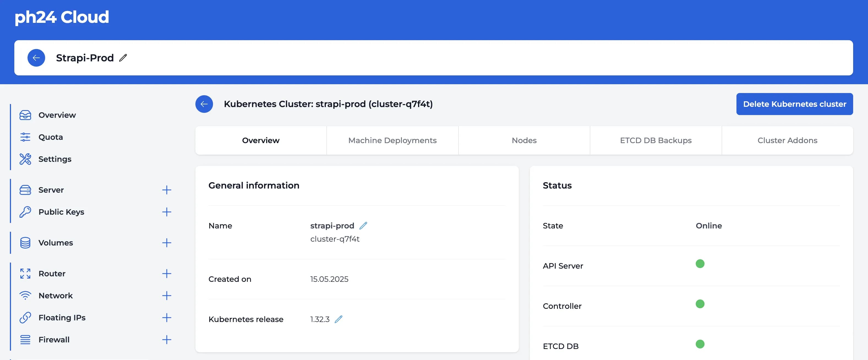Select the Router expand-arrows icon
Screen dimensions: 868x360
[25, 274]
